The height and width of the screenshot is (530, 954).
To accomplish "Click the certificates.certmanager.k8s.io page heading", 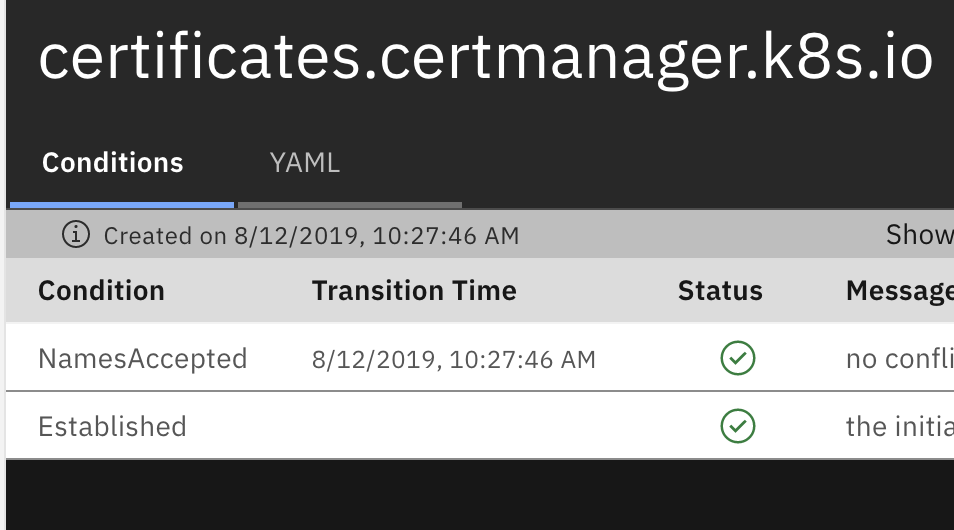I will pos(485,60).
